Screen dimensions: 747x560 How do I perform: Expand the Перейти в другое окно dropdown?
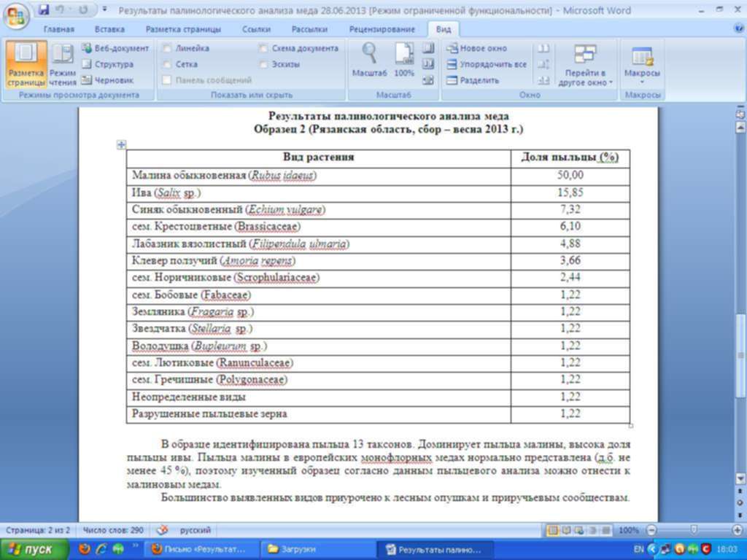click(x=585, y=67)
